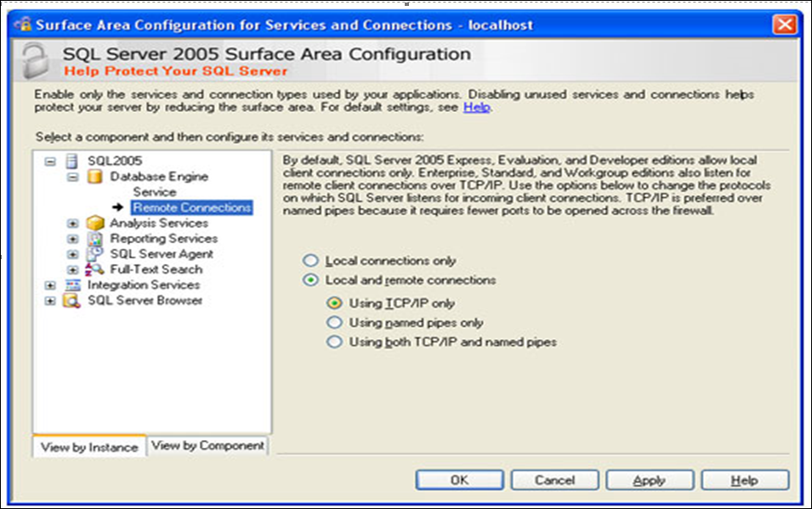The height and width of the screenshot is (509, 812).
Task: Switch to View by Component tab
Action: [x=207, y=446]
